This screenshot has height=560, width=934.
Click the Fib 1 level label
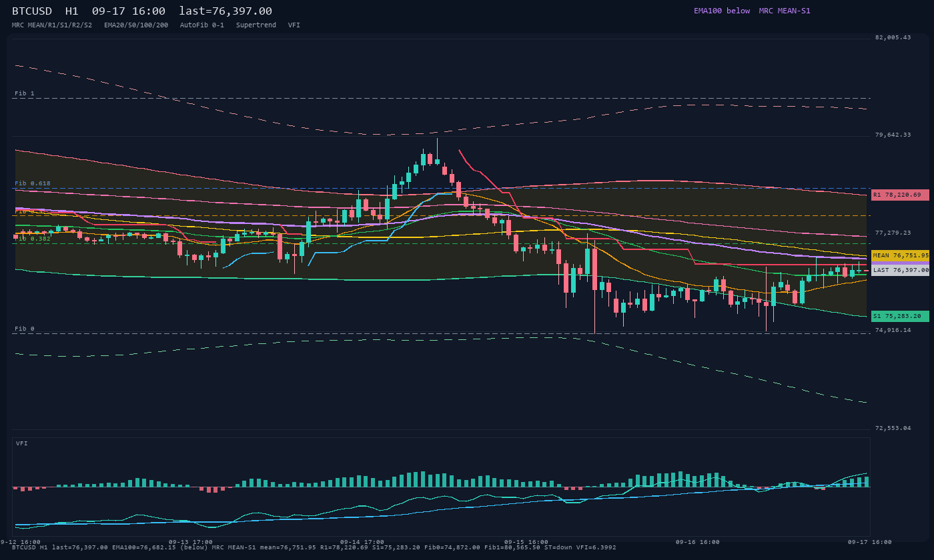25,93
